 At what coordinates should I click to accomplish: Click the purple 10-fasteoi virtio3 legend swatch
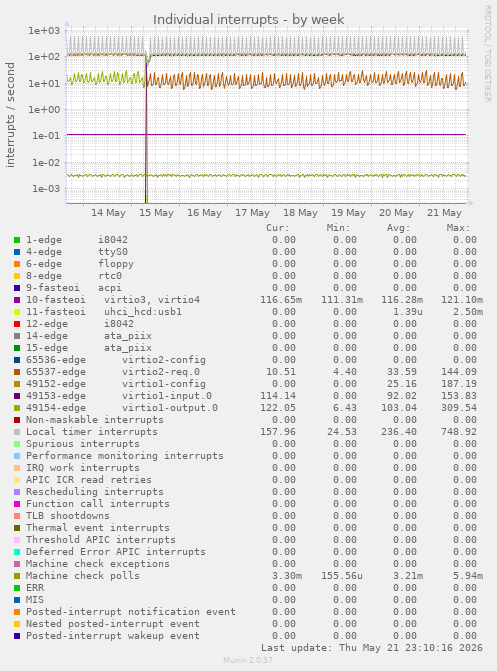[17, 300]
